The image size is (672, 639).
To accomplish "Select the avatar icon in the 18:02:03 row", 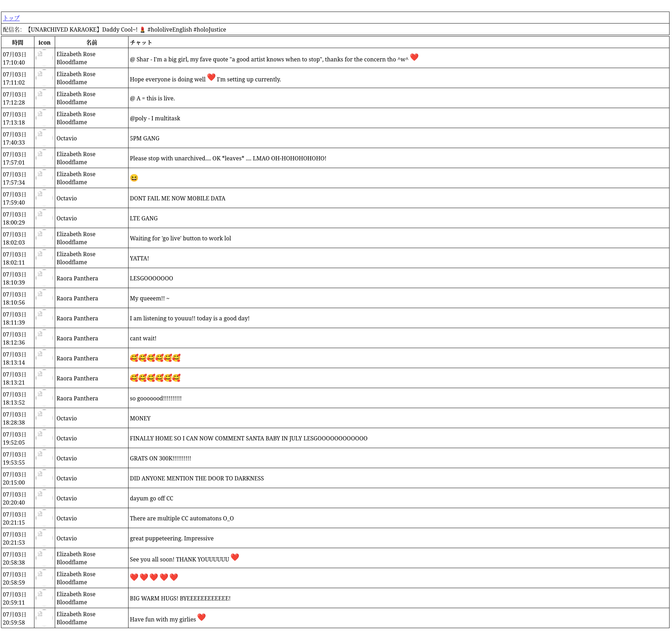I will click(44, 238).
